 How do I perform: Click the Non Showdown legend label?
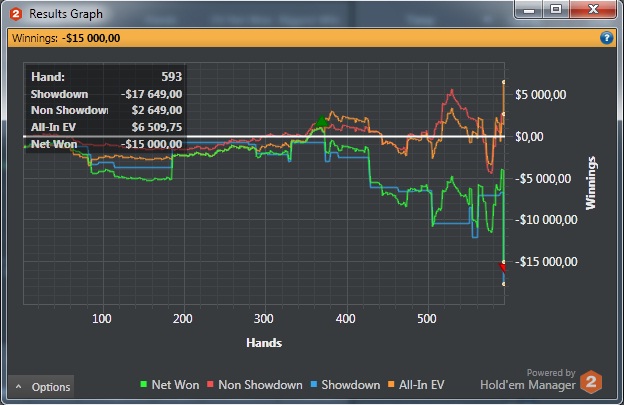260,385
